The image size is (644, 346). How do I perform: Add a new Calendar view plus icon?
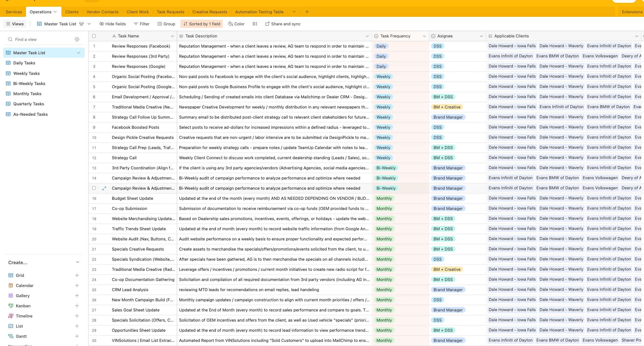coord(77,285)
